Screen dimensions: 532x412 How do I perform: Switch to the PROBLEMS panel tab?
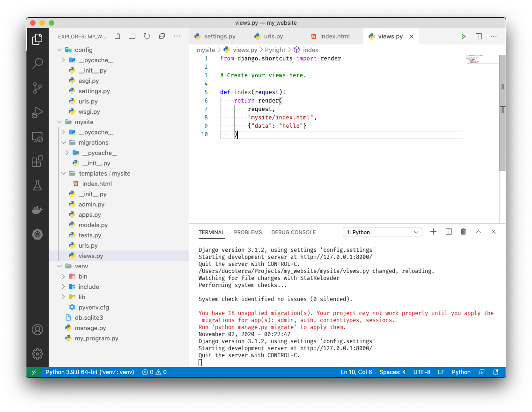[x=248, y=232]
